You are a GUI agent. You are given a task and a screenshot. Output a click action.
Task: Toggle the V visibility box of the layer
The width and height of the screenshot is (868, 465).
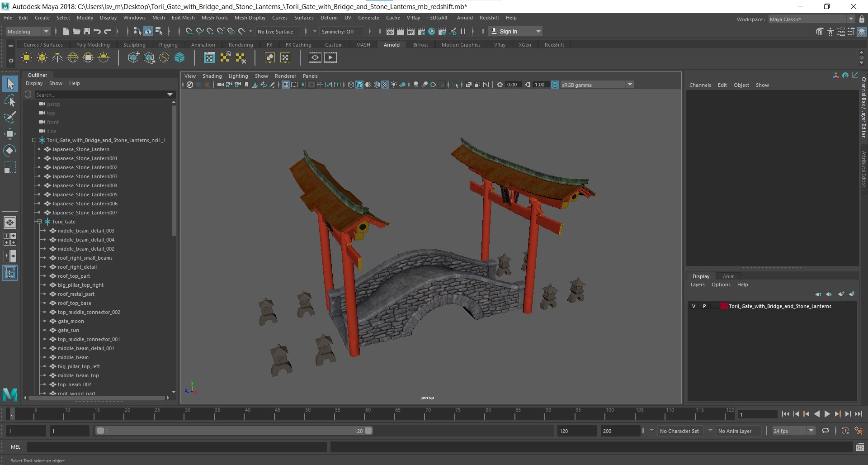(693, 306)
